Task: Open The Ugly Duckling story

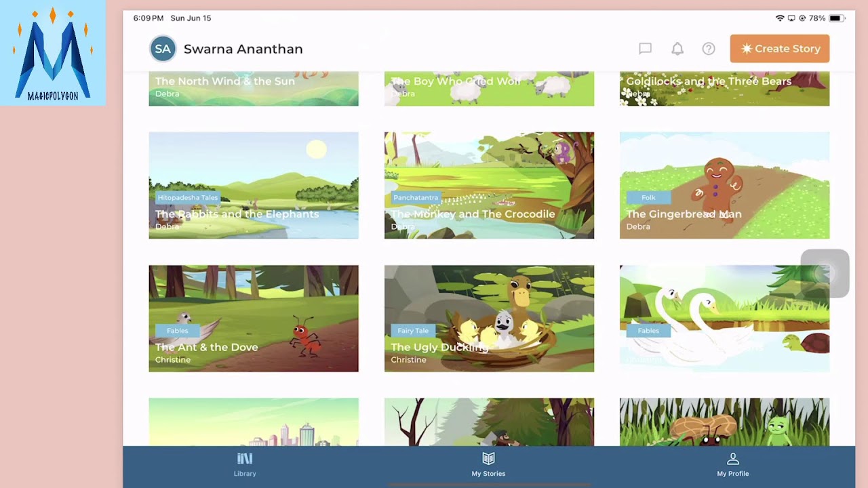Action: [x=489, y=319]
